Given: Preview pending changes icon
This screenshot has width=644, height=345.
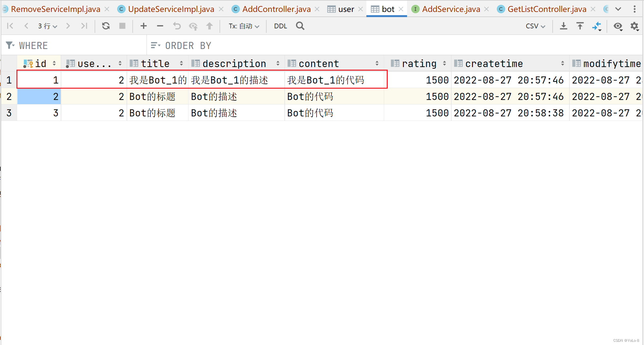Looking at the screenshot, I should click(x=193, y=26).
